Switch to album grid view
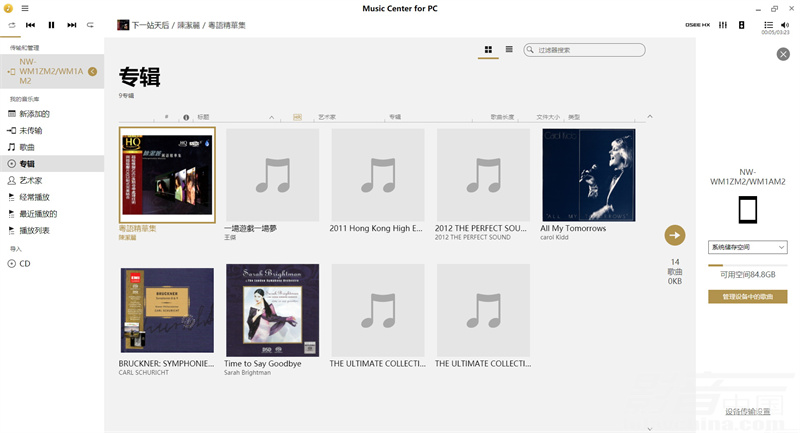Screen dimensions: 800x433 pos(488,49)
